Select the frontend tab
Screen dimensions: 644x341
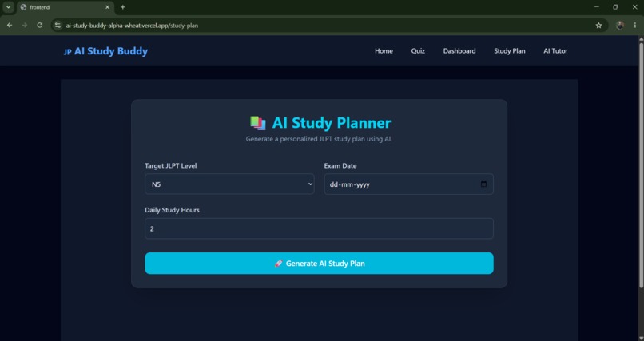66,7
